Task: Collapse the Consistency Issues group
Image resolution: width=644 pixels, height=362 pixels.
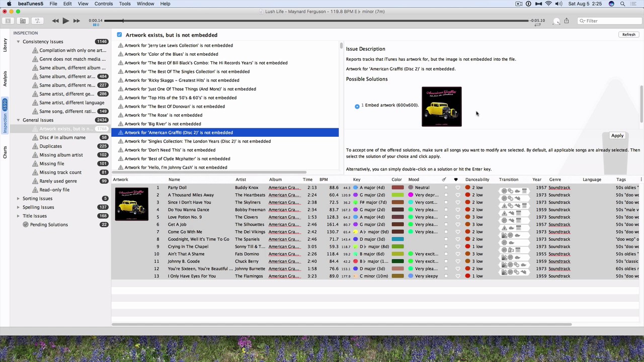Action: point(18,42)
